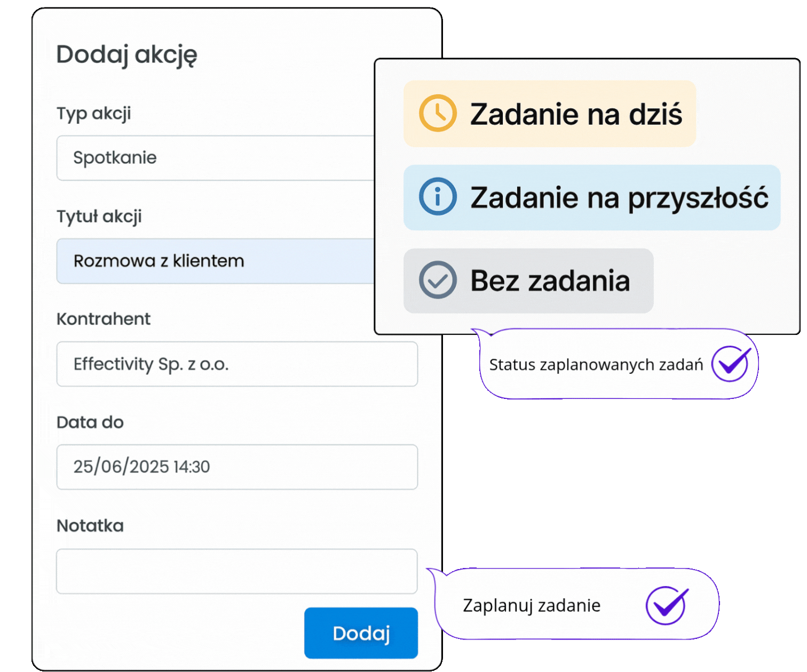Click inside the empty 'Notatka' field
This screenshot has width=807, height=672.
point(237,571)
